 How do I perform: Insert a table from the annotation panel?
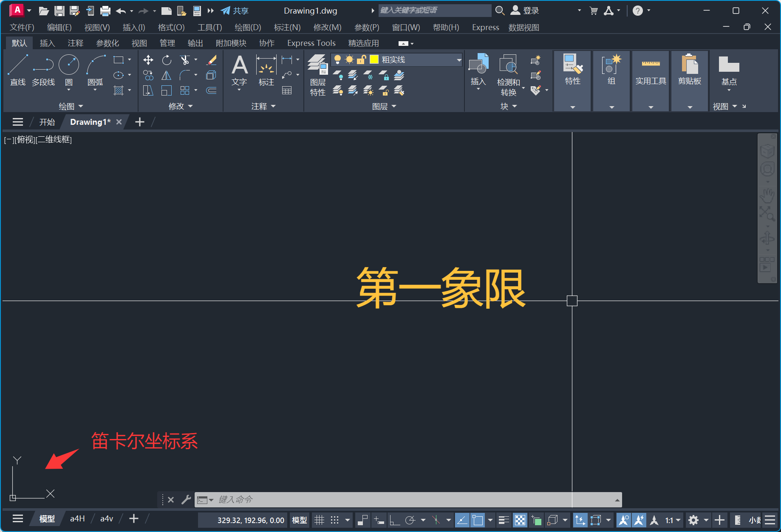[287, 90]
